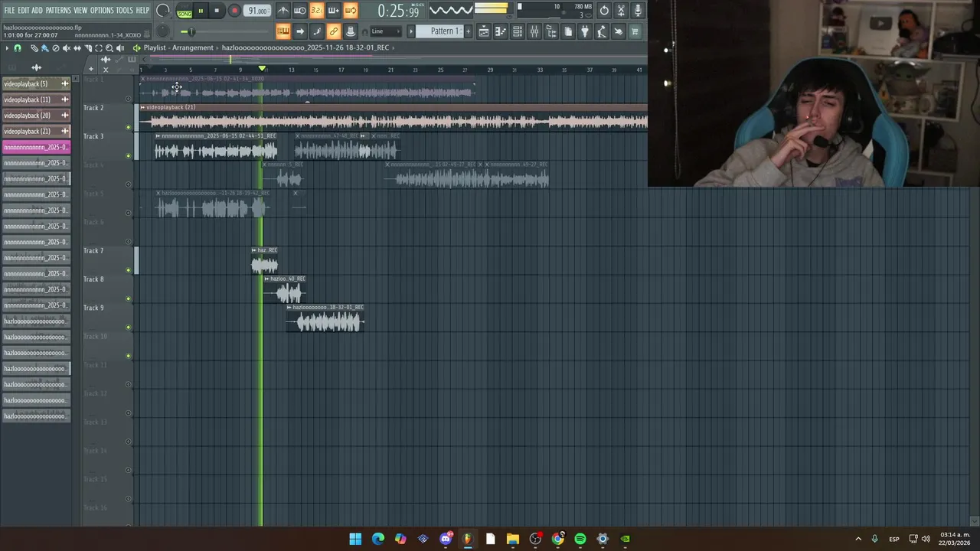
Task: Open the Mixer icon
Action: 535,31
